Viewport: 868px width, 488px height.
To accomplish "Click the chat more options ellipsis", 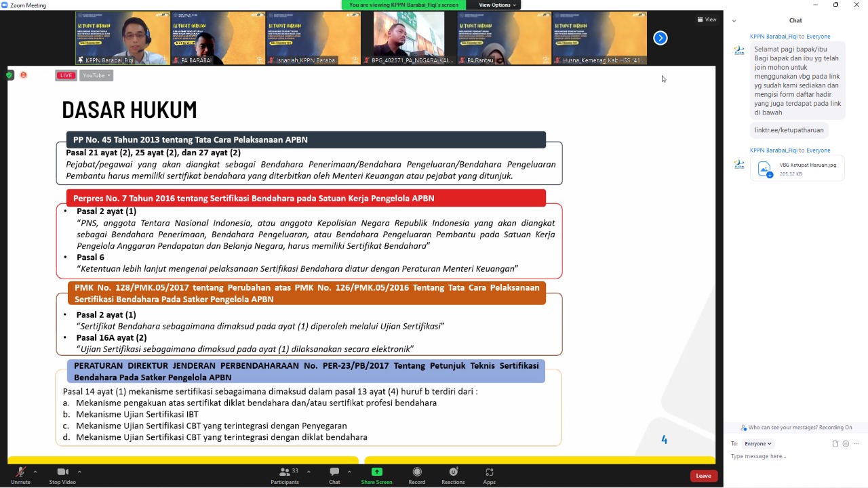I will [856, 444].
